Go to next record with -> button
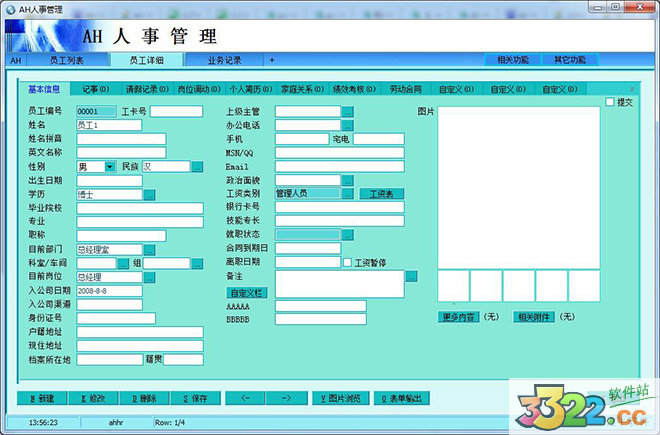This screenshot has width=660, height=435. coord(287,398)
